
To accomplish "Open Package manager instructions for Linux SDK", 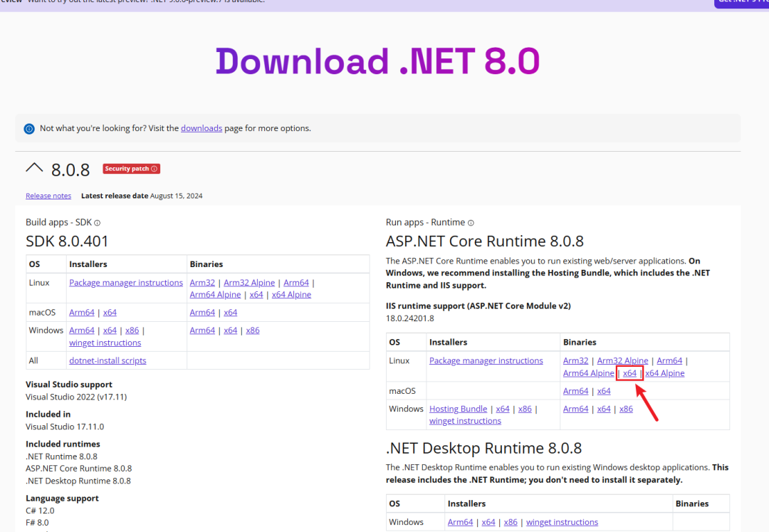I will [x=126, y=282].
